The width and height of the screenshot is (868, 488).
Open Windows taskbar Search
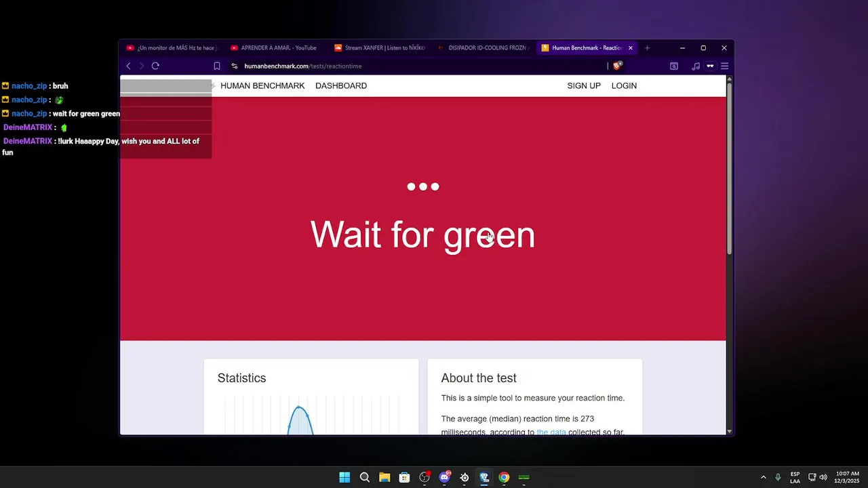pyautogui.click(x=364, y=477)
